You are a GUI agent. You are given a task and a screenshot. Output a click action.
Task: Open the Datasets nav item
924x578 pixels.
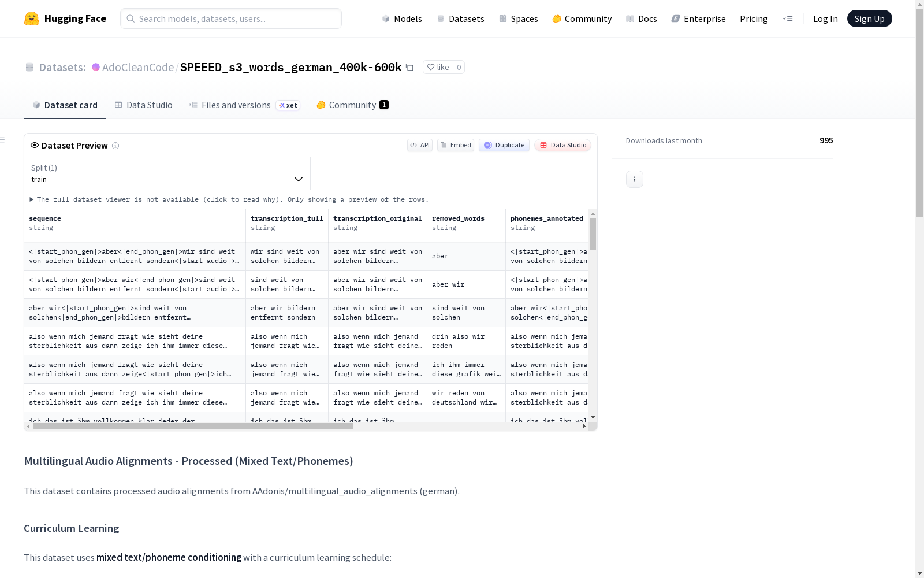pos(460,18)
